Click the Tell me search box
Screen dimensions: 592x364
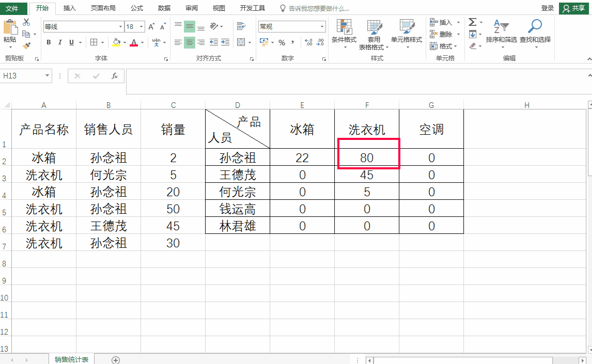point(315,8)
